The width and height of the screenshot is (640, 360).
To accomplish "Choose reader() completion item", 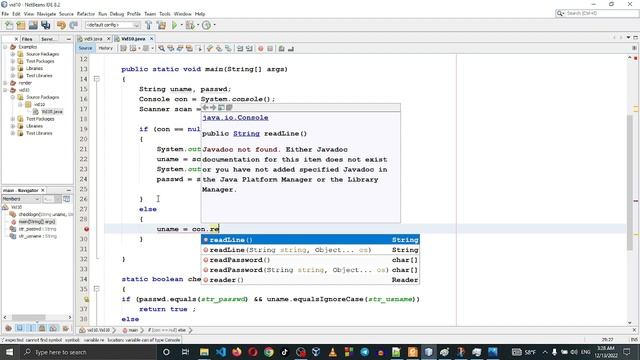I will (310, 280).
